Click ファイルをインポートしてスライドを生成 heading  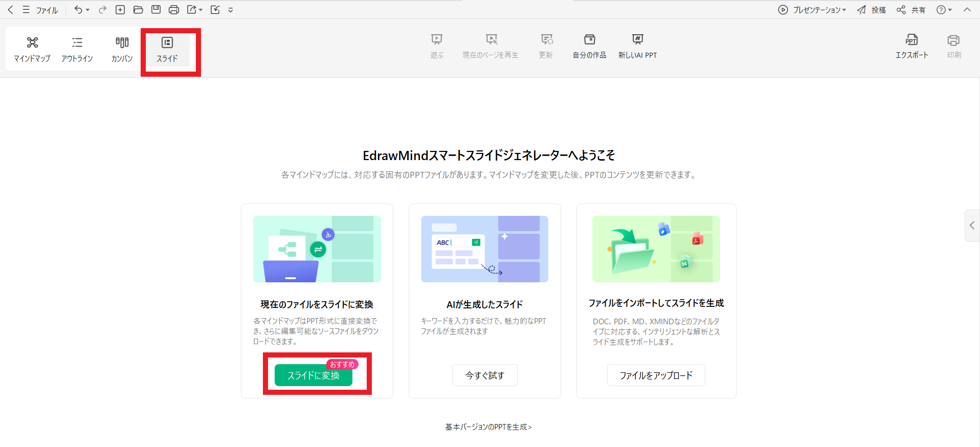pyautogui.click(x=656, y=303)
